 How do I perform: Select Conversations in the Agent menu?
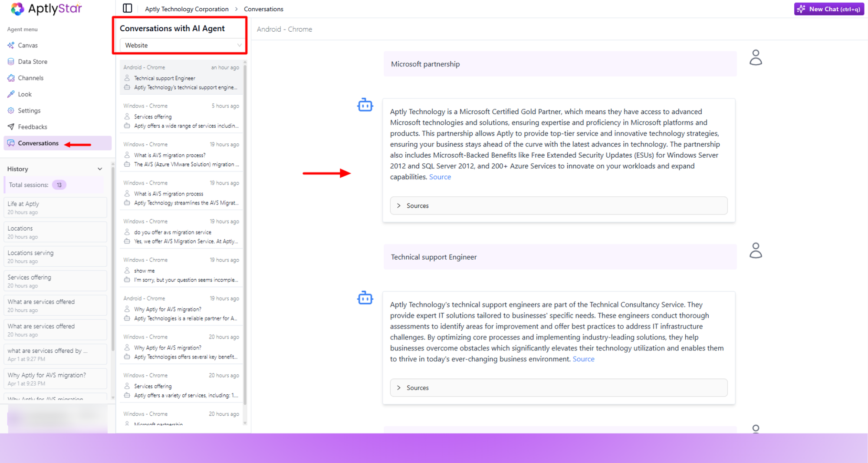(38, 143)
